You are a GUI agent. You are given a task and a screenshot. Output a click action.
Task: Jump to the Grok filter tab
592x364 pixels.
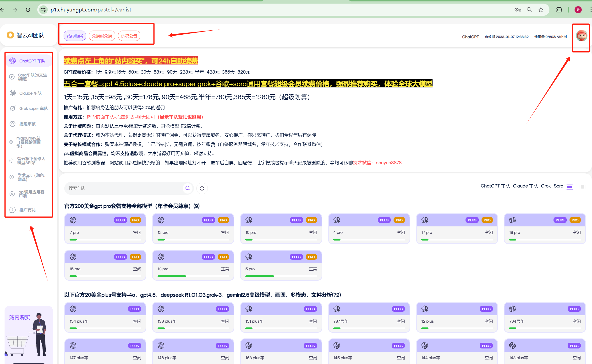(546, 186)
